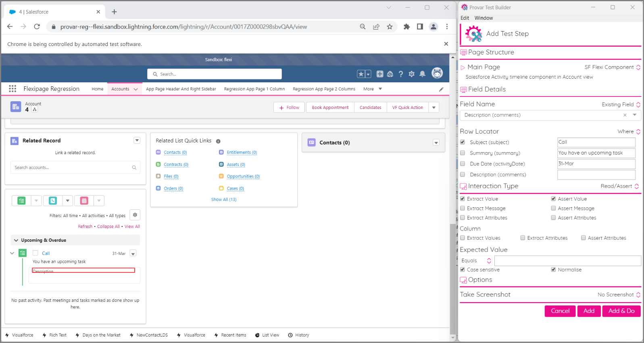Collapse the Upcoming & Overdue section
Screen dimensions: 644x343
click(16, 240)
